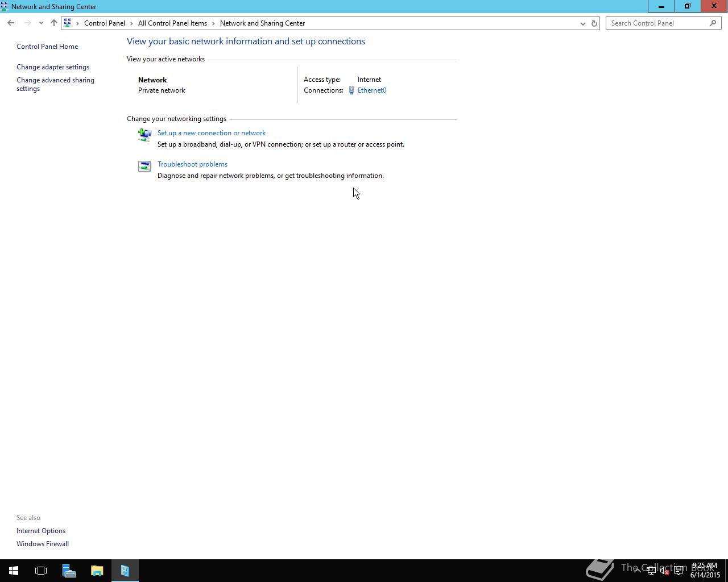The image size is (728, 582).
Task: Navigate to All Control Panel Items breadcrumb
Action: (x=172, y=23)
